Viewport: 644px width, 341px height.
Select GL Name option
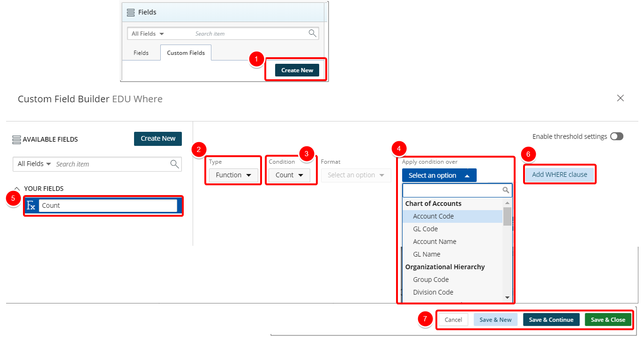point(453,254)
